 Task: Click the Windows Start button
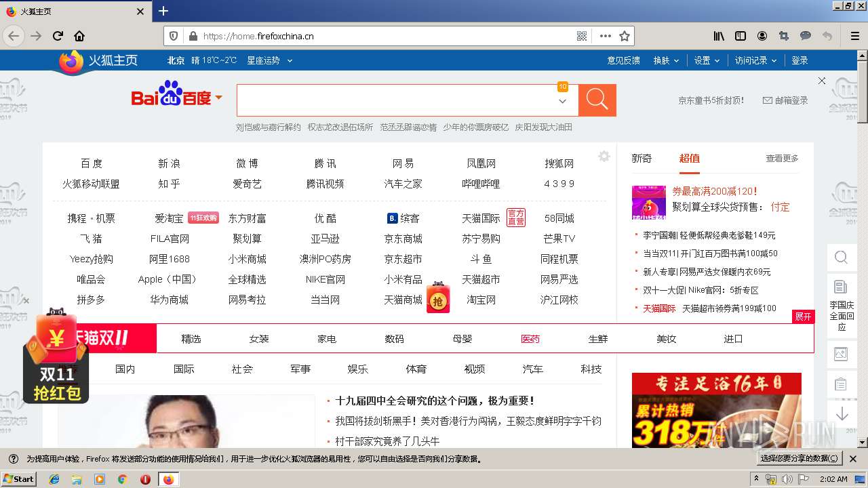[x=19, y=479]
